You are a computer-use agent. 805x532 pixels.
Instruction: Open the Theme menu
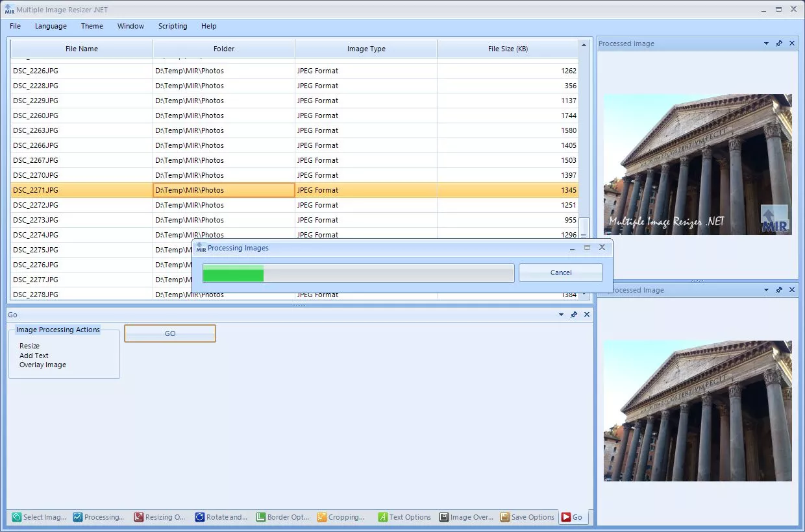pyautogui.click(x=92, y=26)
